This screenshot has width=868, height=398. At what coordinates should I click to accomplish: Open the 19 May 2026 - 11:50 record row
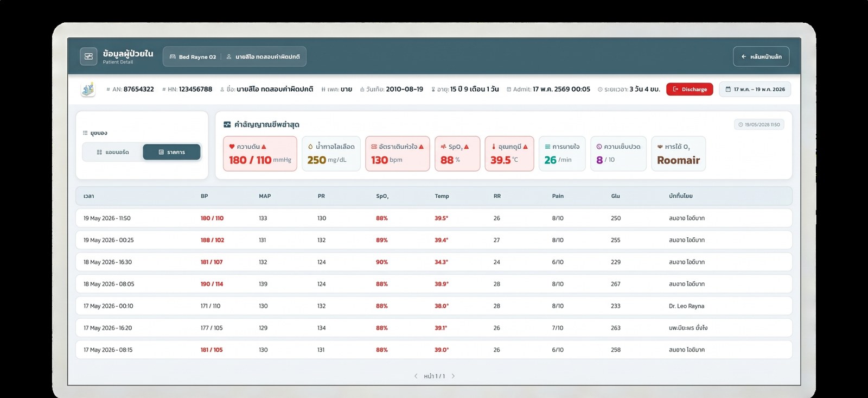click(434, 218)
